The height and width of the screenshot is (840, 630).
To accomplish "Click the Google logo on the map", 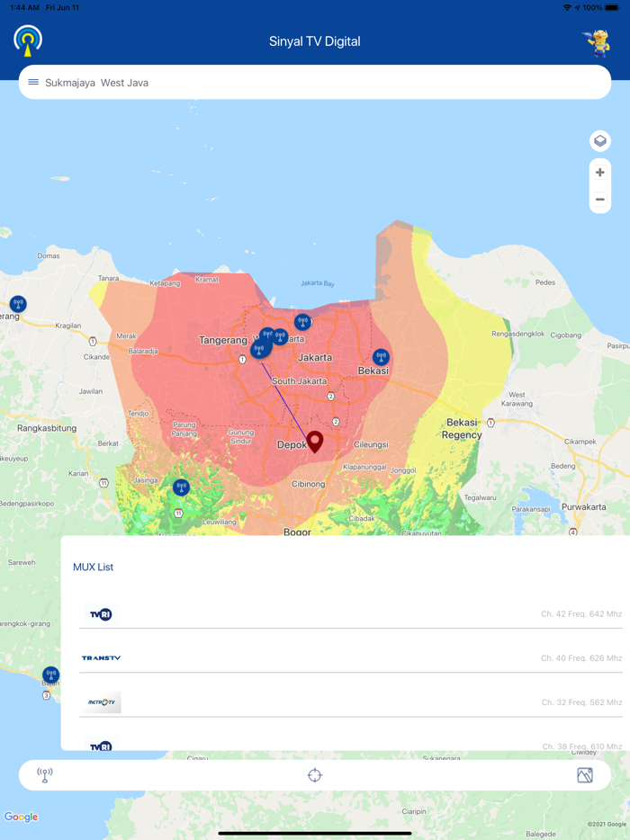I will tap(22, 817).
